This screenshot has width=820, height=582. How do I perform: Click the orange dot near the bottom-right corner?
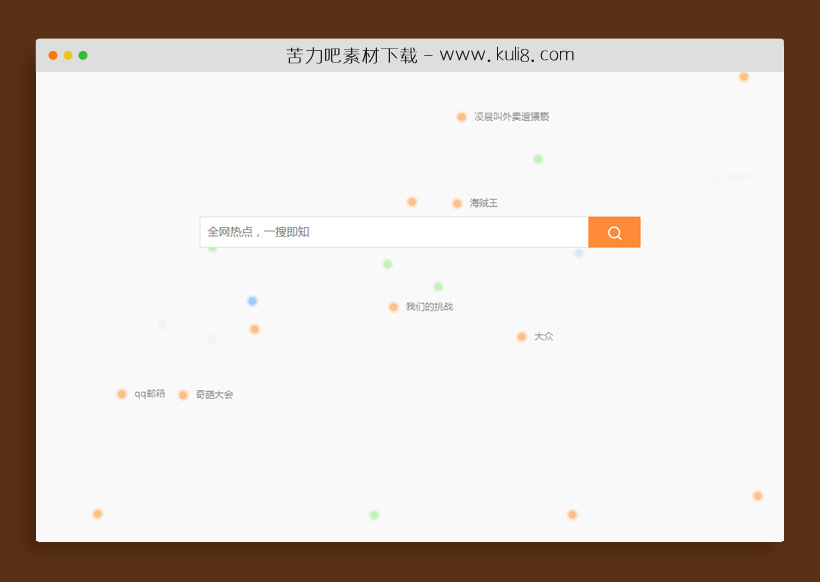pyautogui.click(x=755, y=494)
